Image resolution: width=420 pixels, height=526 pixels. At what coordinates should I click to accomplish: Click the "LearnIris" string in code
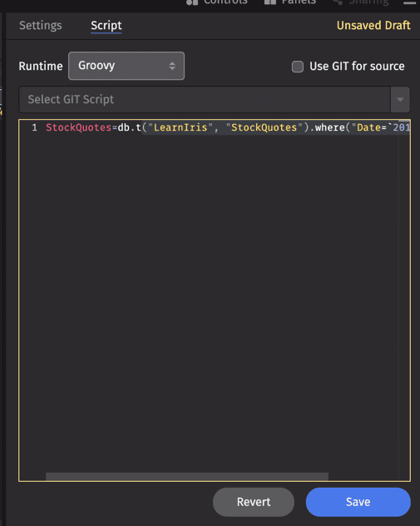pyautogui.click(x=180, y=127)
